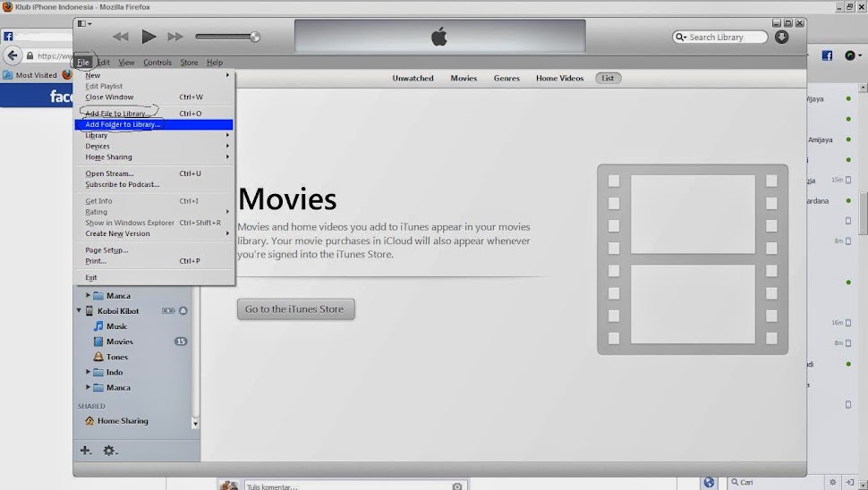Open the File menu
This screenshot has width=868, height=490.
[x=83, y=63]
